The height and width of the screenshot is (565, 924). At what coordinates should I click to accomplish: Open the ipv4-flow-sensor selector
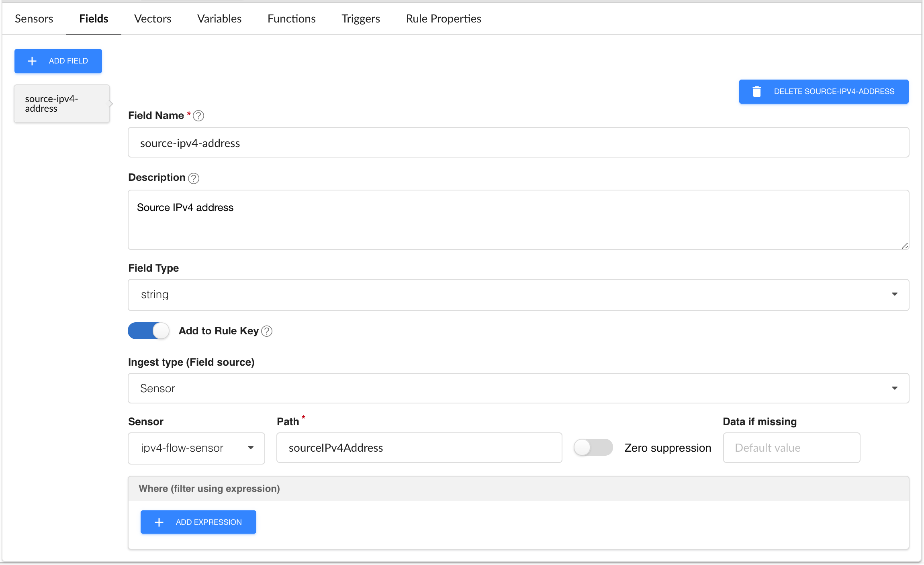point(196,448)
